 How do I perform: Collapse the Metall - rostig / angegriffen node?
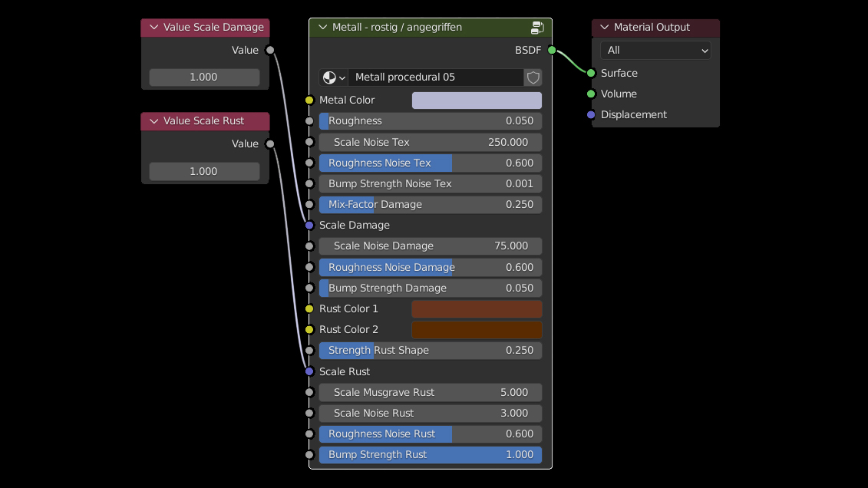coord(322,28)
